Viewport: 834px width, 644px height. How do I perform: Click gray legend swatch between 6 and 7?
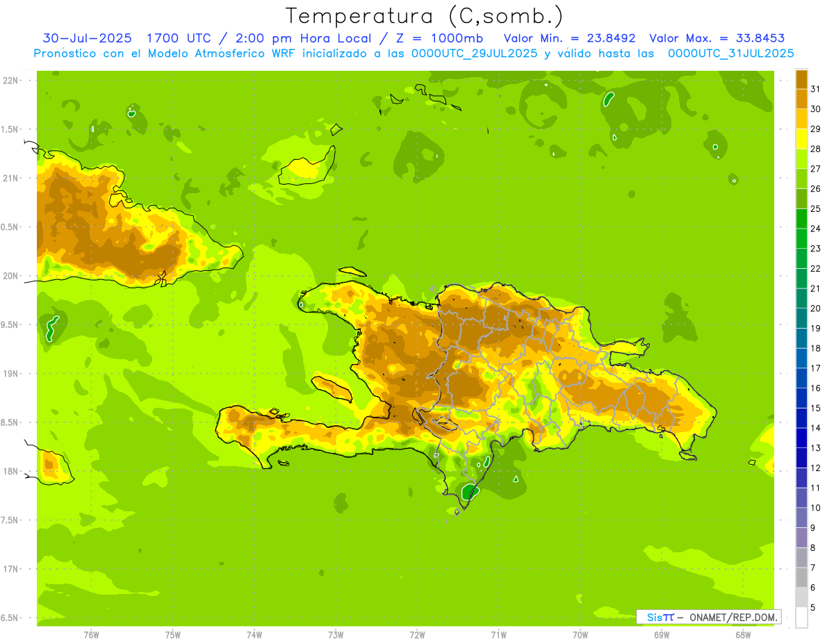(801, 577)
